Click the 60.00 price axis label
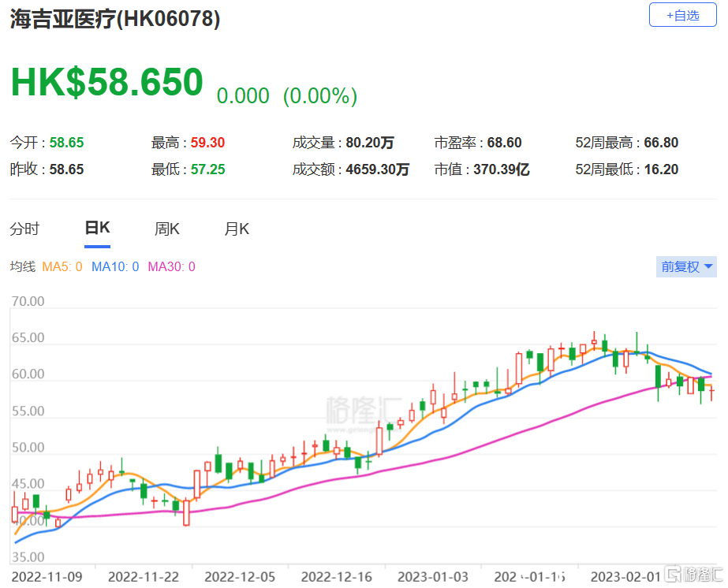728x588 pixels. pos(28,374)
